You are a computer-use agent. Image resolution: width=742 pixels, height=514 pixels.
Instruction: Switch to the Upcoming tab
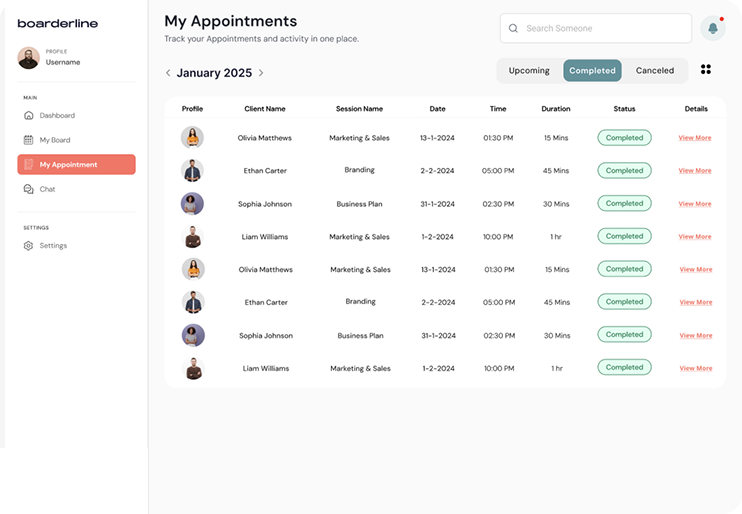click(529, 71)
